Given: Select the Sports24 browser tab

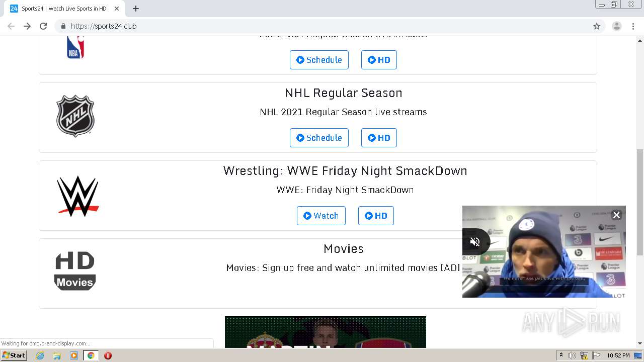Looking at the screenshot, I should (x=64, y=9).
